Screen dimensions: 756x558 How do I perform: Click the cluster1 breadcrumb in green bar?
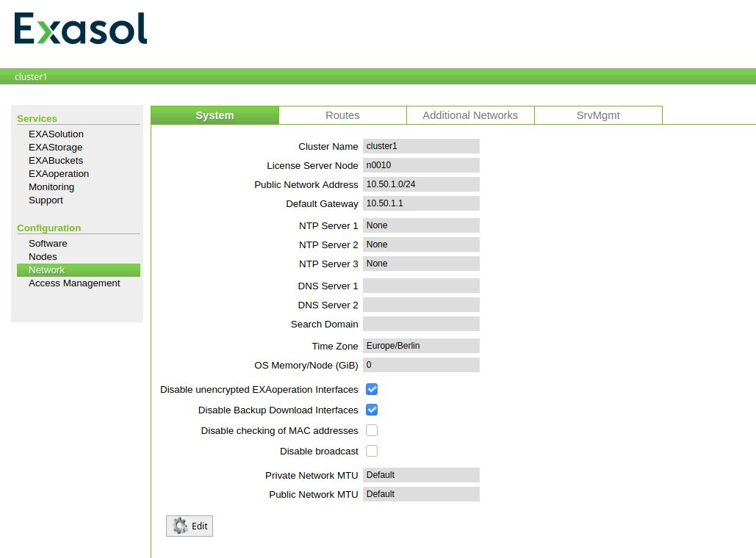31,76
